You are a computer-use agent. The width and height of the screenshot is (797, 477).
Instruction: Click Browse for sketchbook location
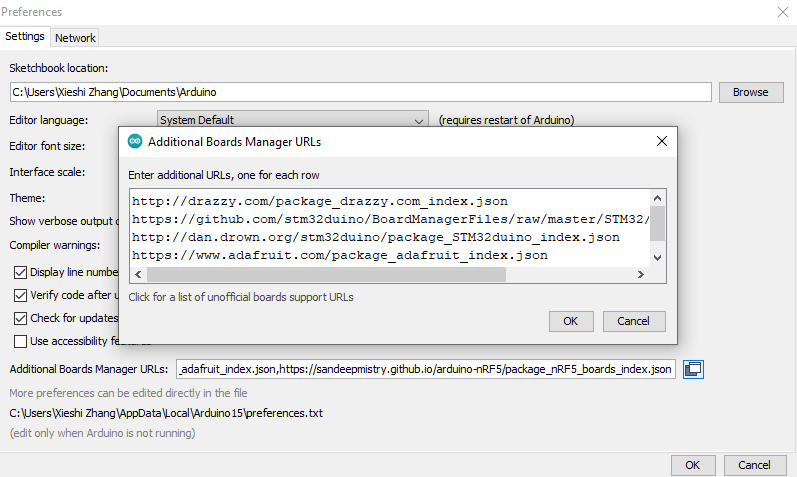click(x=751, y=92)
